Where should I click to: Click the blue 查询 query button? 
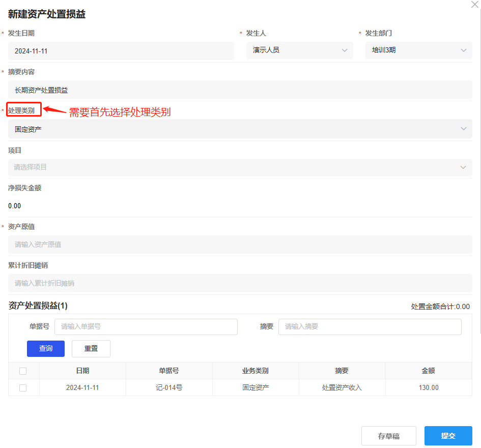pyautogui.click(x=45, y=348)
